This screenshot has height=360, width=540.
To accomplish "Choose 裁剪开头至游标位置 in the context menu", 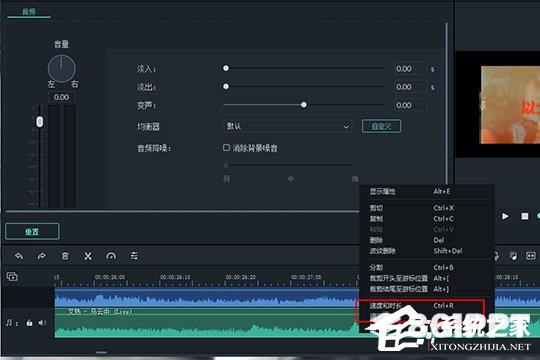I will click(427, 278).
